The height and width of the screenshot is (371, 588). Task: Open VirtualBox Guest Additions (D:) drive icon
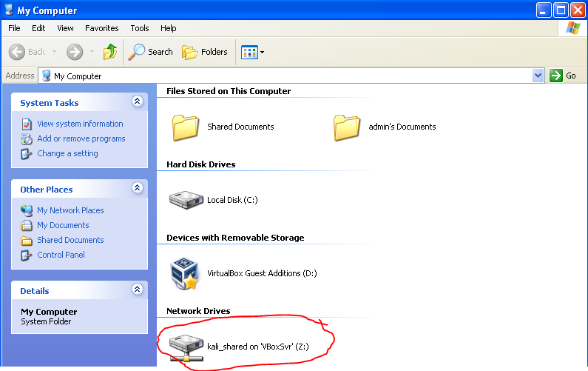(184, 273)
